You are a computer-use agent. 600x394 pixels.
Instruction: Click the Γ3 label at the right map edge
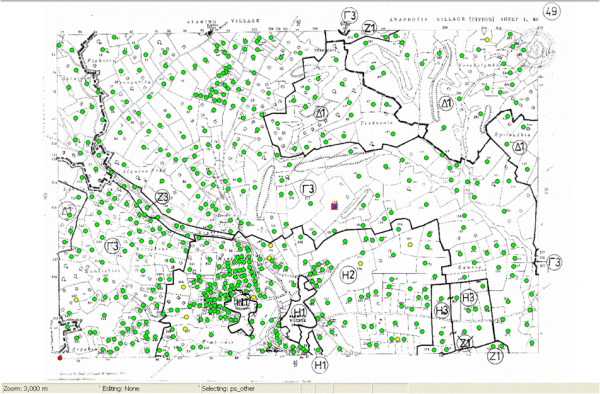[554, 262]
